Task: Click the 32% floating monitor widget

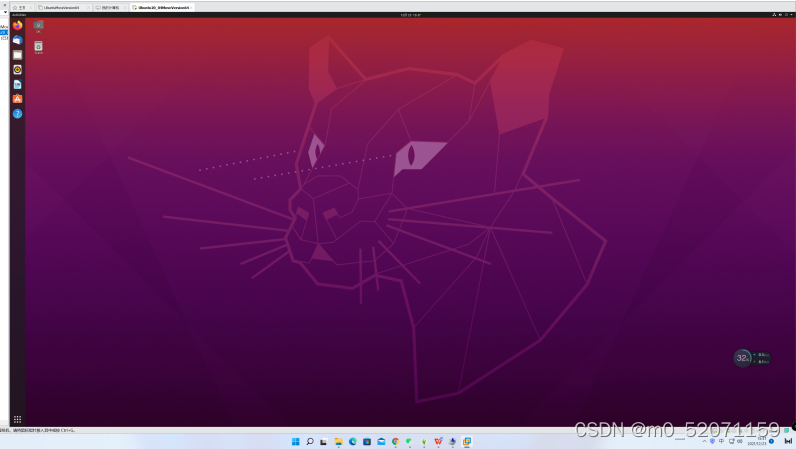Action: (742, 358)
